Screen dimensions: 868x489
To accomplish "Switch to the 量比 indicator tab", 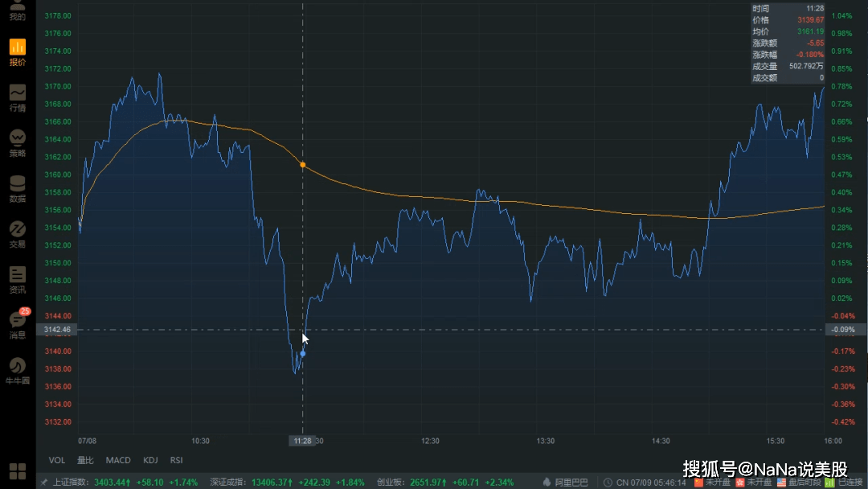I will (x=85, y=460).
